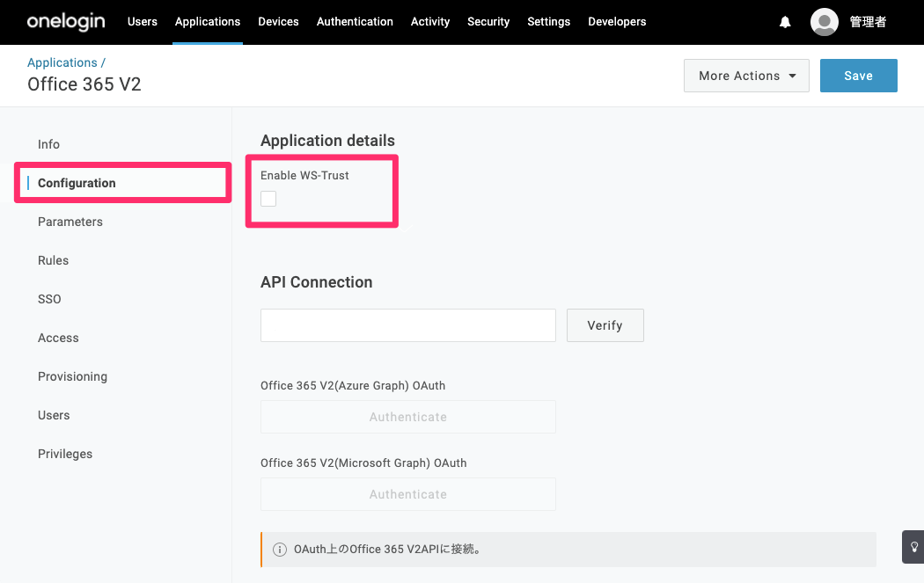Open the Users top menu
The height and width of the screenshot is (583, 924).
(142, 22)
